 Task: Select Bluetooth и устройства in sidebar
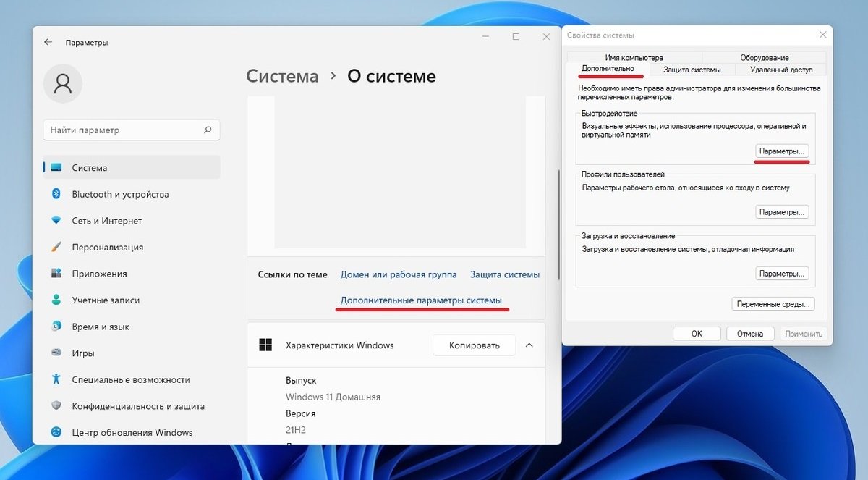132,194
